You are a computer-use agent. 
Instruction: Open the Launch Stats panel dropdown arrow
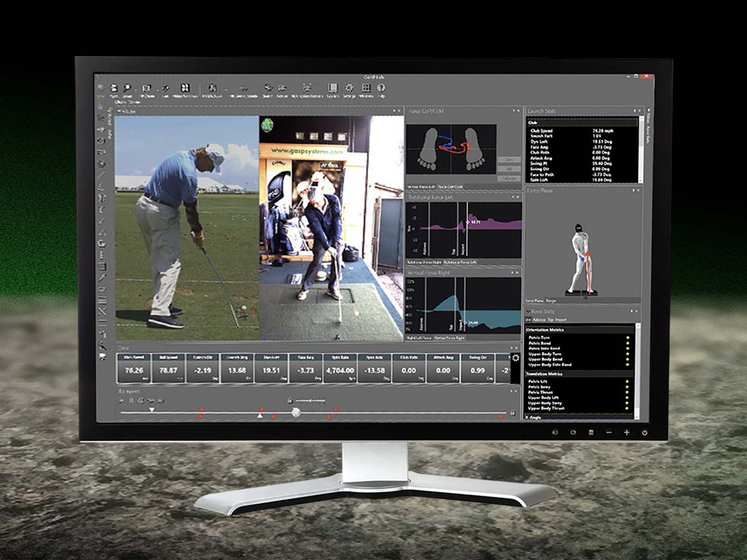[634, 111]
